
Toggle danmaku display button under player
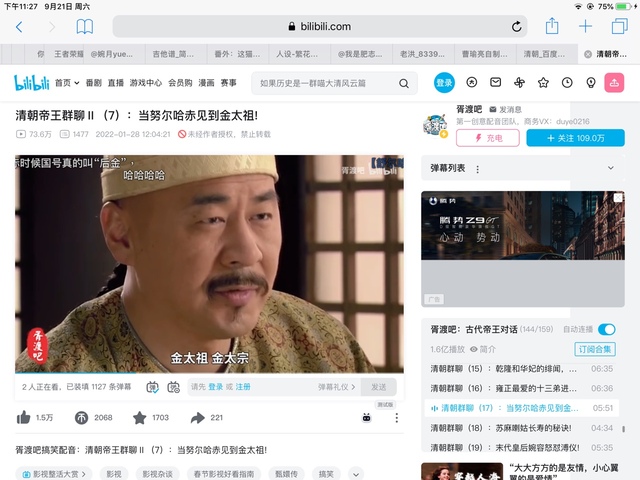(152, 387)
